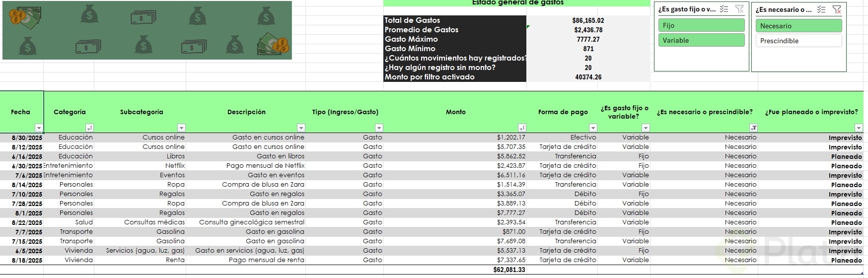Toggle multi-select in the necesario slicer
The height and width of the screenshot is (278, 868).
pos(821,9)
